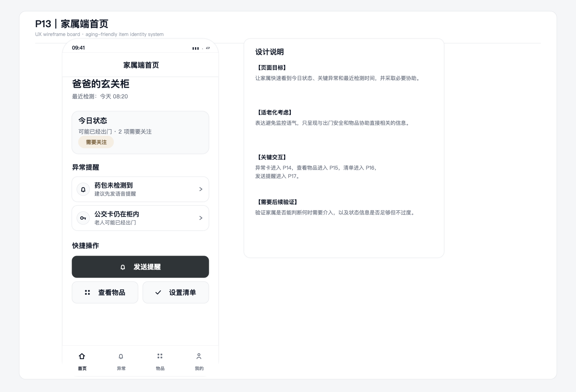Tap the bell icon above 异常 tab
576x392 pixels.
[x=121, y=356]
